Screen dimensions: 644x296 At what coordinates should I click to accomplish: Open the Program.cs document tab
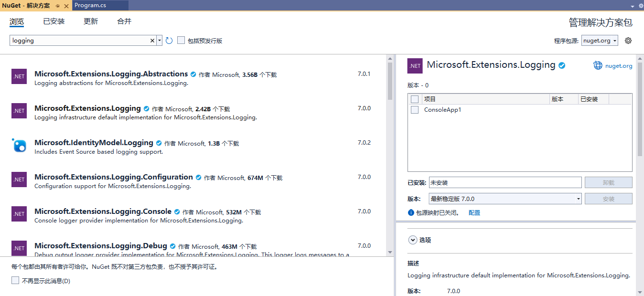[90, 5]
